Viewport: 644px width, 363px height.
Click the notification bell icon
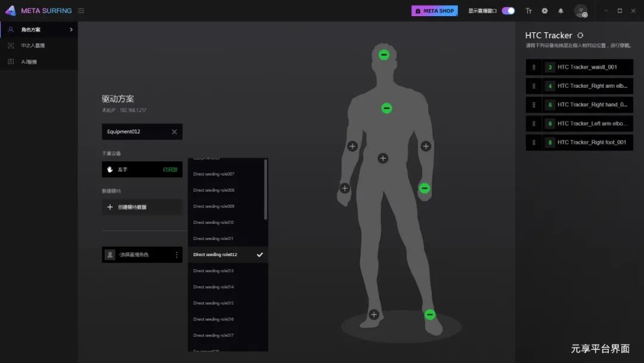(x=561, y=11)
